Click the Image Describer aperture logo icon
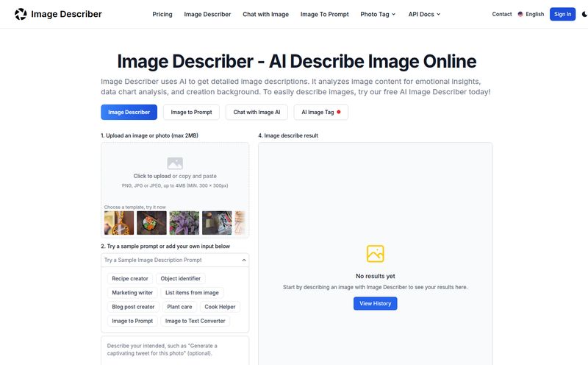Screen dimensions: 588x365 coord(21,14)
